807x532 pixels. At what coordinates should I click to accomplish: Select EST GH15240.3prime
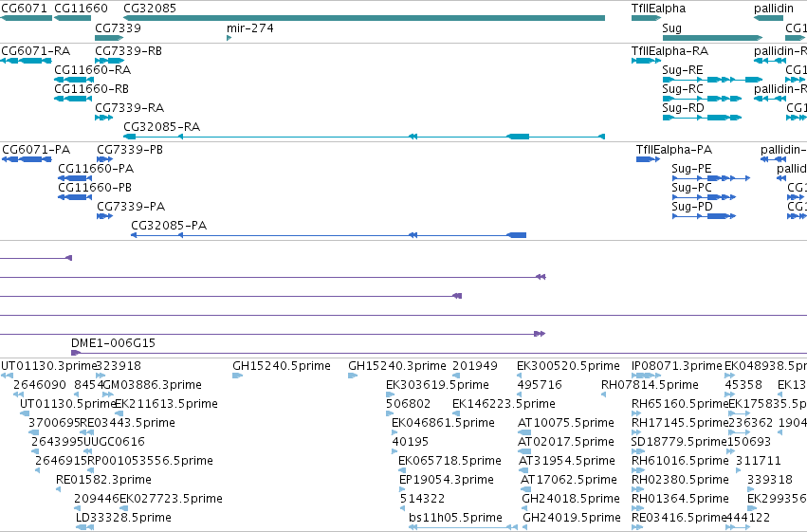click(397, 366)
